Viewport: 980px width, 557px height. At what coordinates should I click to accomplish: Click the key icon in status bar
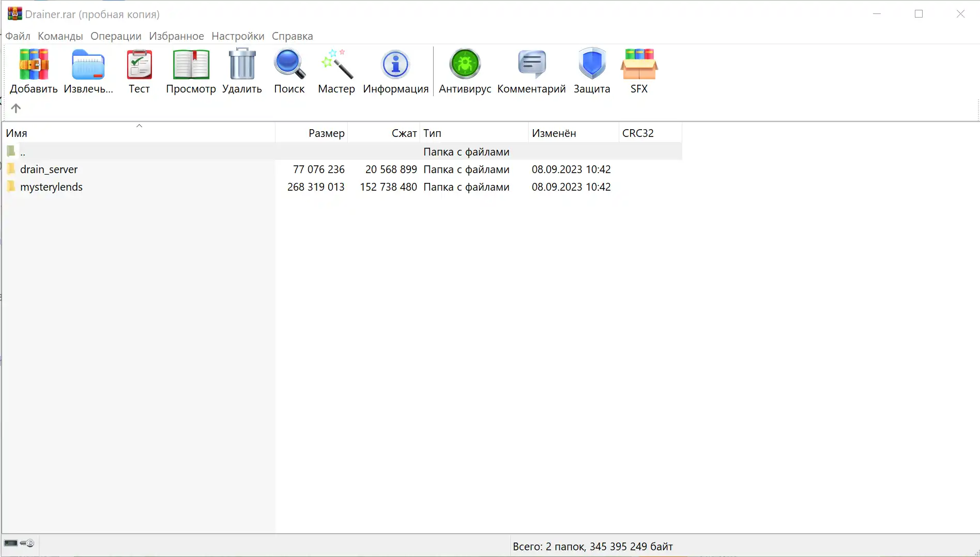tap(27, 543)
